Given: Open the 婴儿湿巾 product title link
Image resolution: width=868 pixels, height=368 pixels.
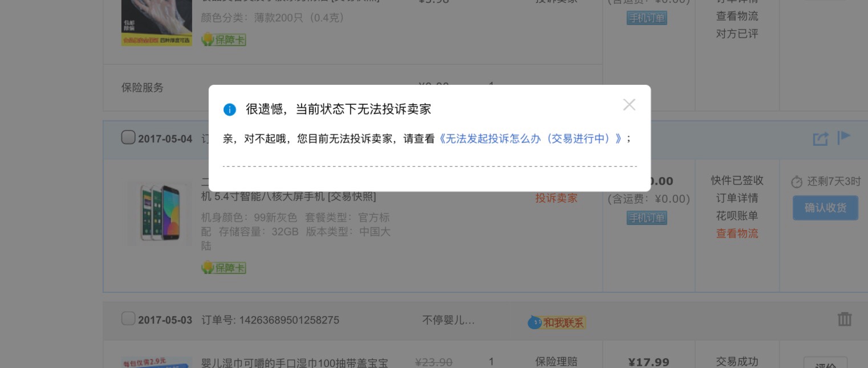Looking at the screenshot, I should point(295,363).
